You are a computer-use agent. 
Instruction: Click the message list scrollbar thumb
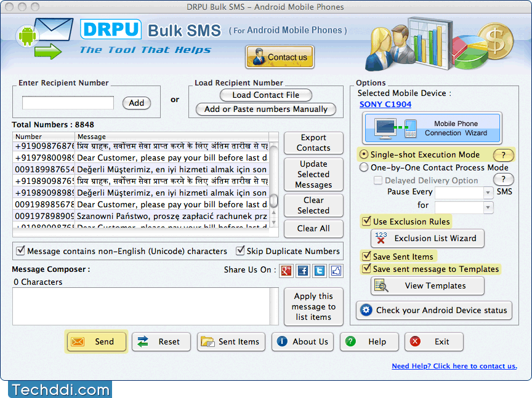273,201
